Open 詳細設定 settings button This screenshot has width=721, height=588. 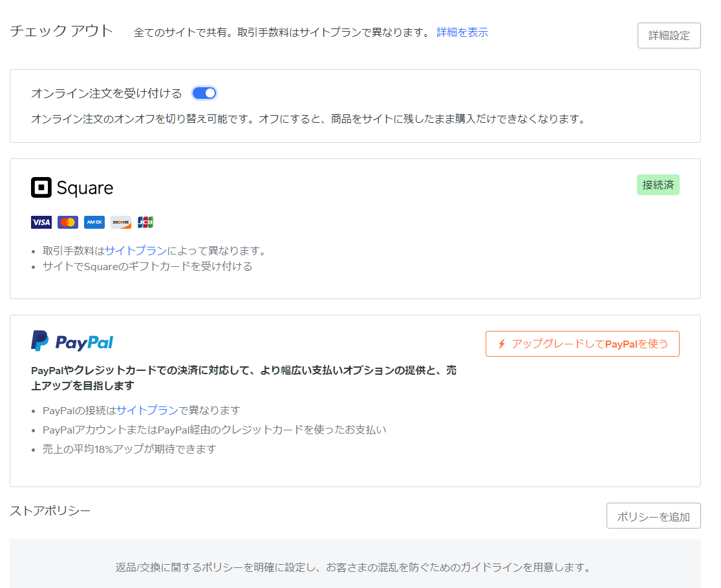(669, 36)
